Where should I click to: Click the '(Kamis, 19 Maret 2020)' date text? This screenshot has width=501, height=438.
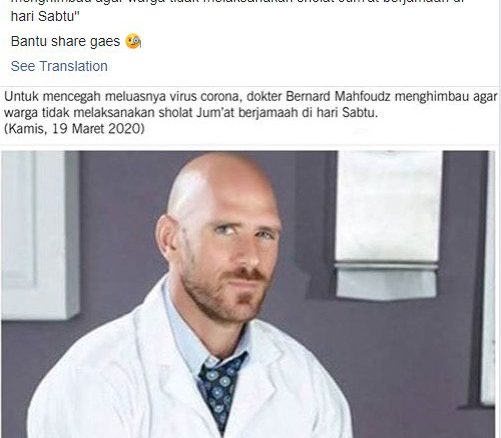(74, 128)
